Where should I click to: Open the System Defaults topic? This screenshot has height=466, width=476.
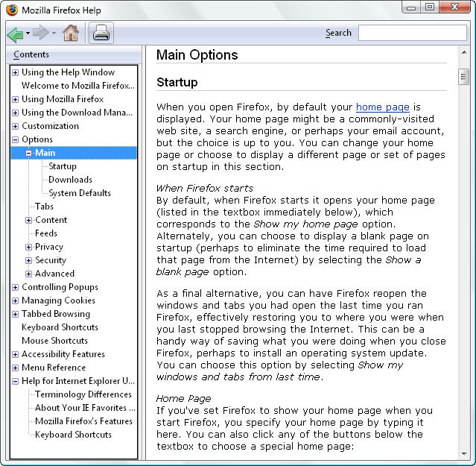(x=80, y=193)
